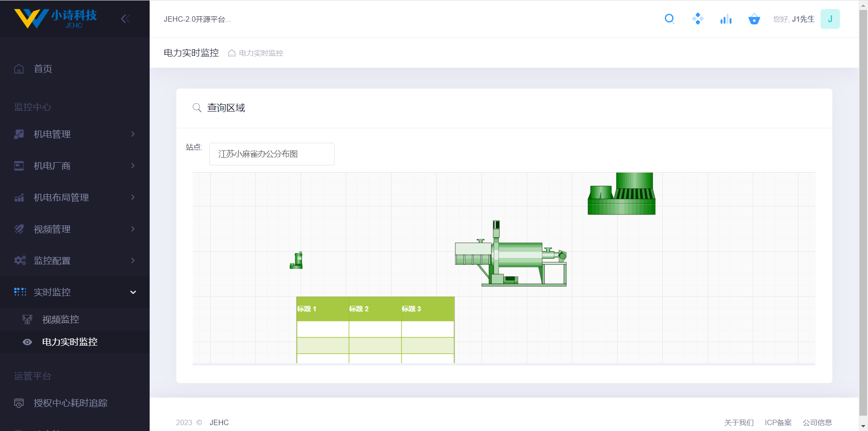Viewport: 868px width, 431px height.
Task: Select the small green pump device
Action: pyautogui.click(x=297, y=261)
